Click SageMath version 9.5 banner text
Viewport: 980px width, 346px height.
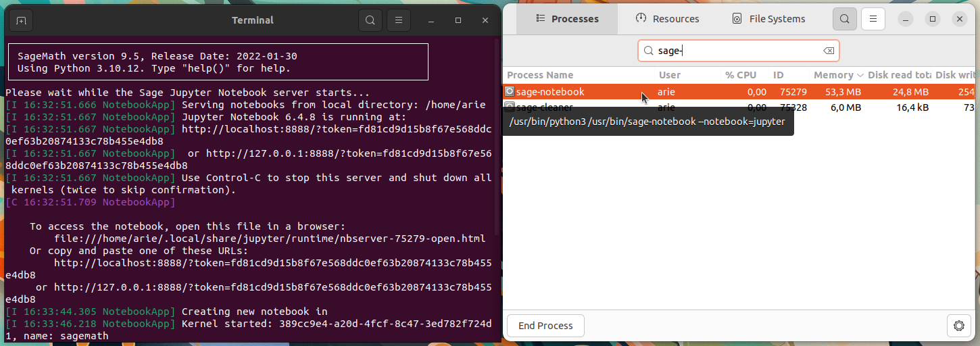tap(157, 56)
